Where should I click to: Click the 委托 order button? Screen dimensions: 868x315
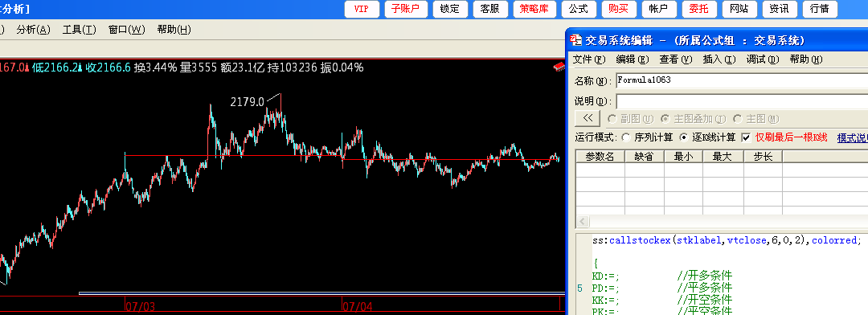[x=699, y=9]
